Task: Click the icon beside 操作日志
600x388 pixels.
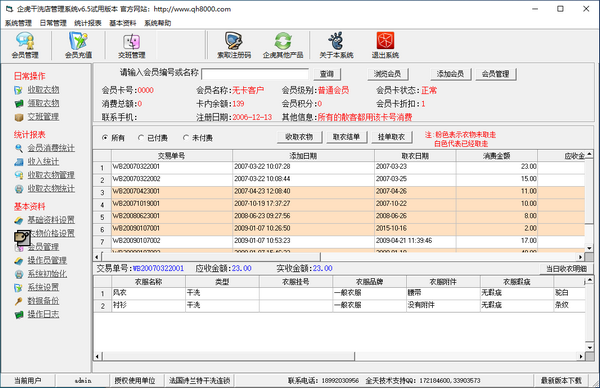Action: (18, 315)
